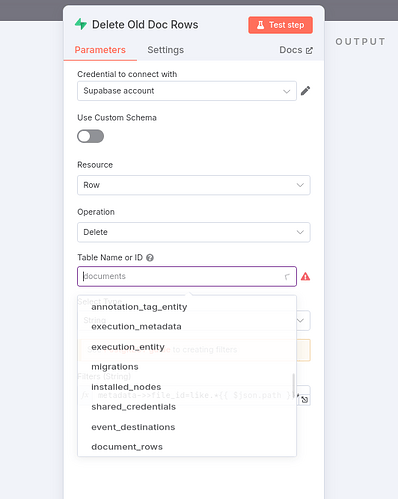Pick shared_credentials from table list

pyautogui.click(x=187, y=407)
